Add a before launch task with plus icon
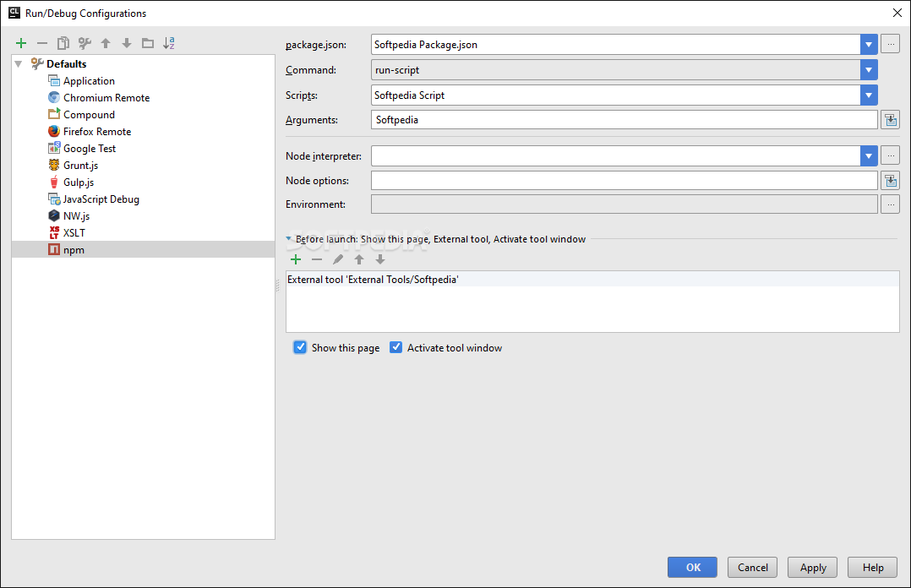911x588 pixels. tap(296, 259)
